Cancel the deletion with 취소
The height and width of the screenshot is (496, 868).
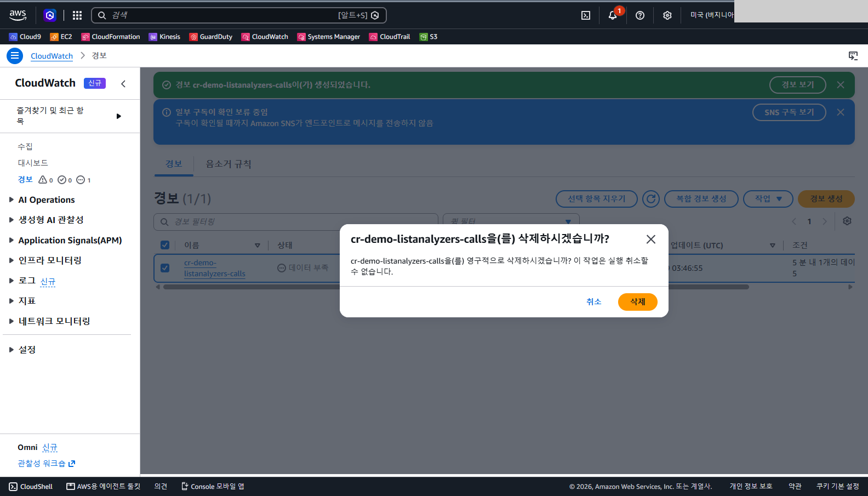click(594, 302)
